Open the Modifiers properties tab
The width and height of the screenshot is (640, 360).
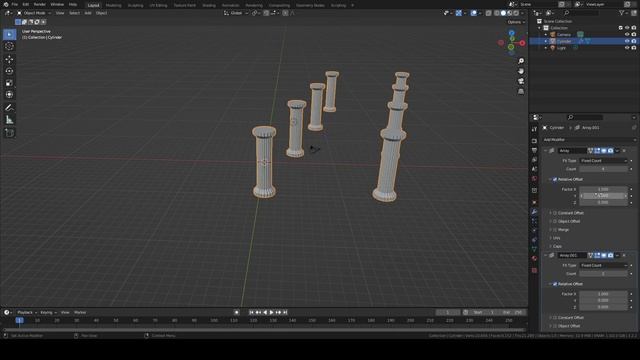534,211
